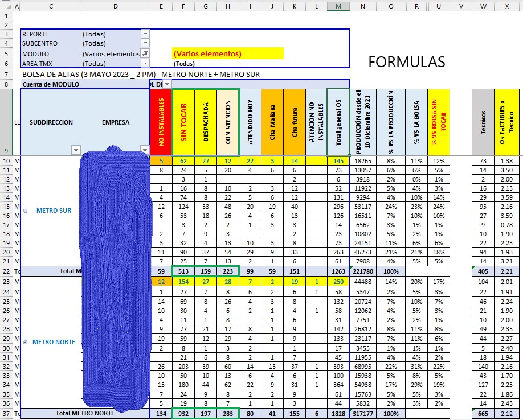The image size is (523, 420).
Task: Click the Tecnicos header cell
Action: click(x=483, y=122)
